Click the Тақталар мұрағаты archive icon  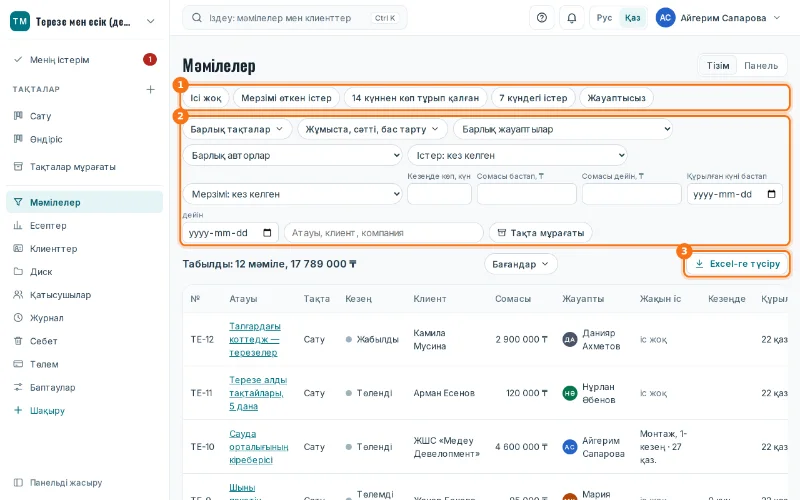pyautogui.click(x=18, y=166)
